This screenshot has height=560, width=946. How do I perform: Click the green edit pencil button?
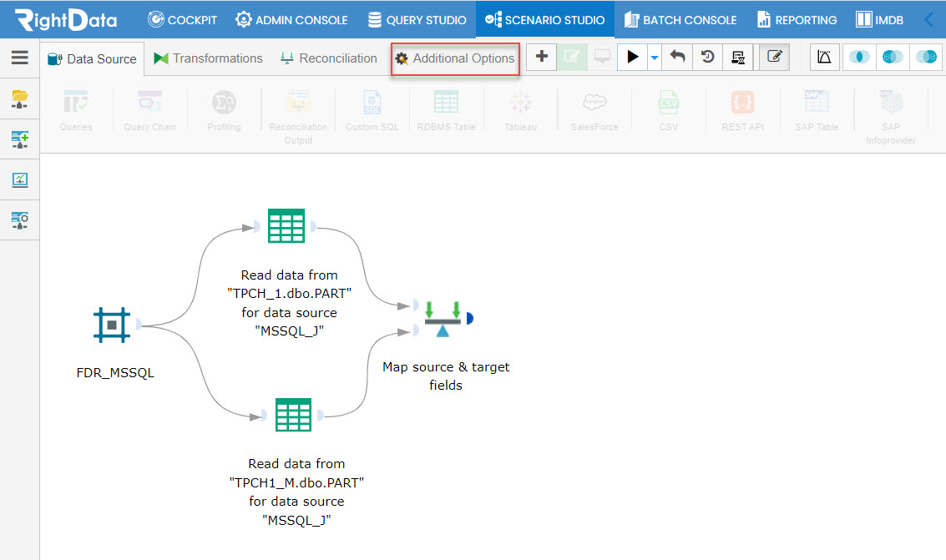[572, 57]
